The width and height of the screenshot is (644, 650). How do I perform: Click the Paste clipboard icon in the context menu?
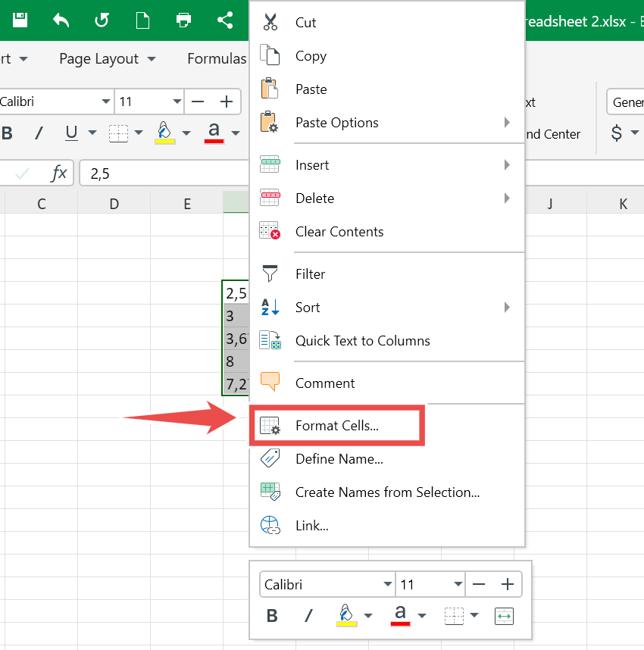270,89
